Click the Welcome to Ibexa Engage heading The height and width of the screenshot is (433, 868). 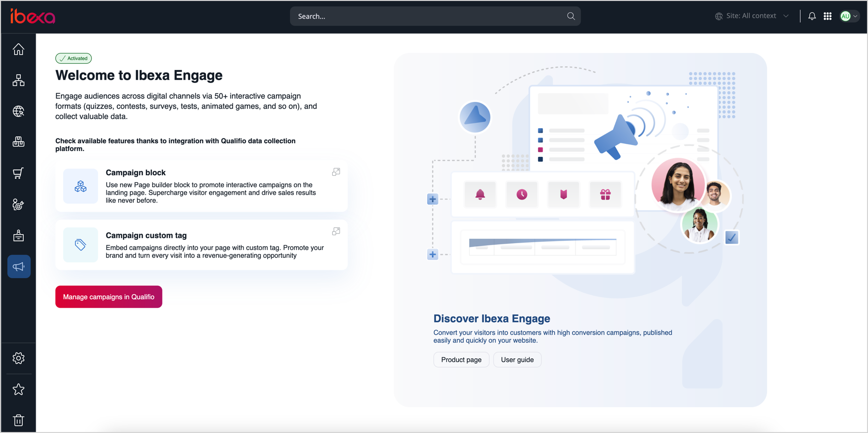click(139, 75)
